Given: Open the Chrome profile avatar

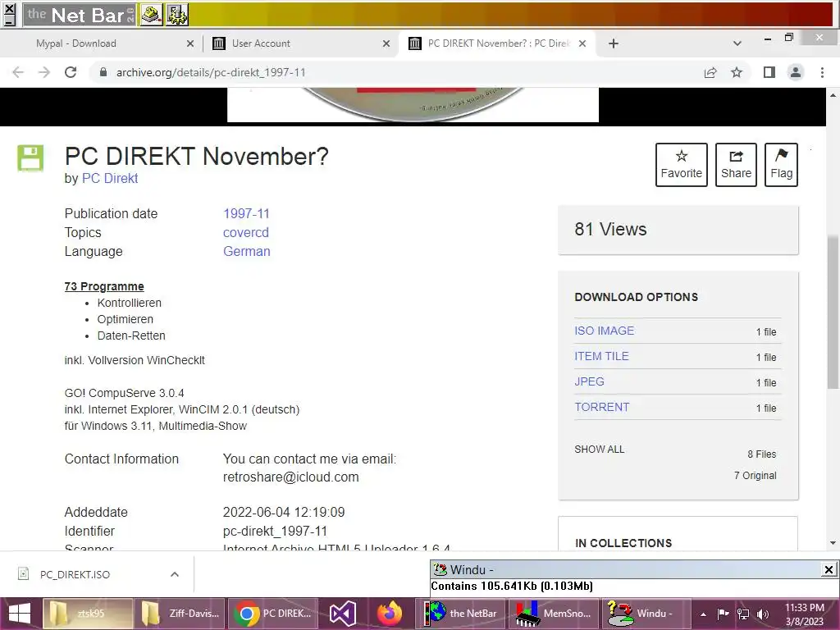Looking at the screenshot, I should point(796,72).
